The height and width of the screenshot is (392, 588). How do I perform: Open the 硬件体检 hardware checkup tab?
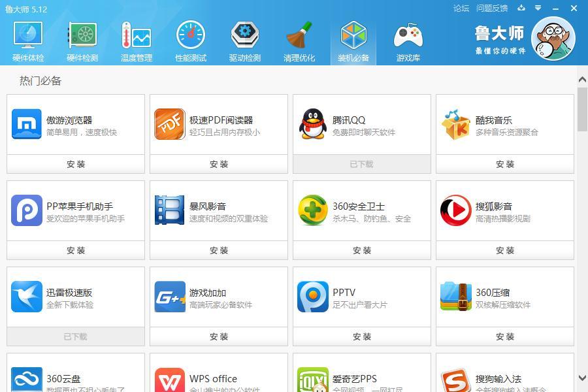point(28,42)
